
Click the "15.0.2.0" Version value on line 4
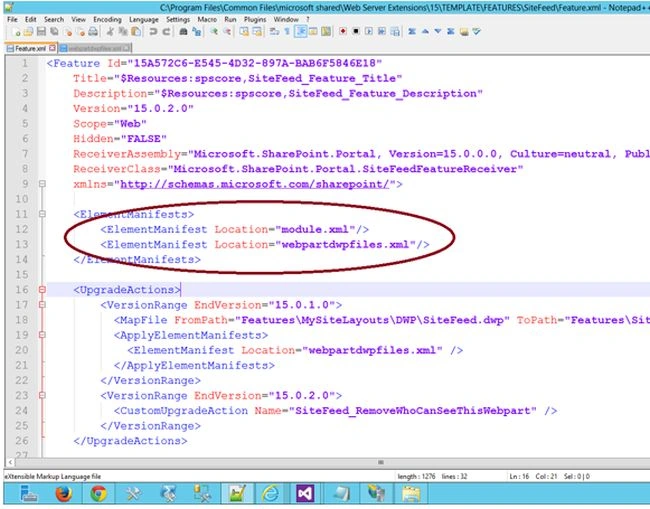(160, 109)
